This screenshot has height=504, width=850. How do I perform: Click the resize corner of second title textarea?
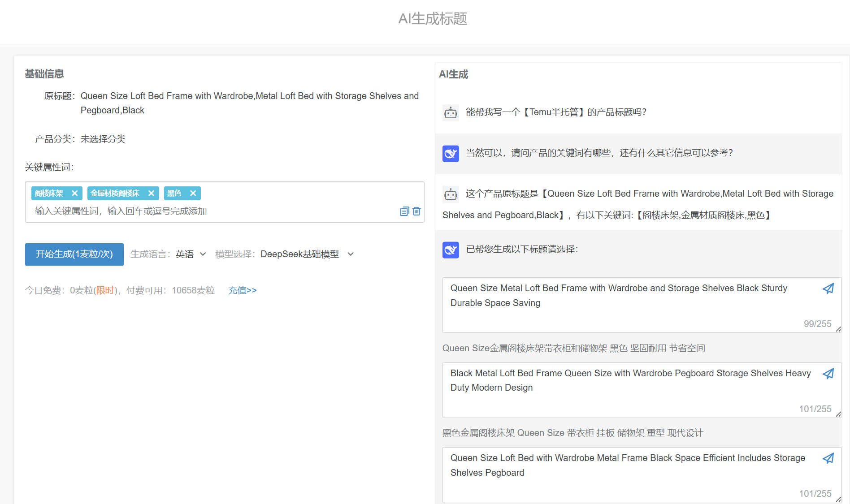[x=838, y=414]
